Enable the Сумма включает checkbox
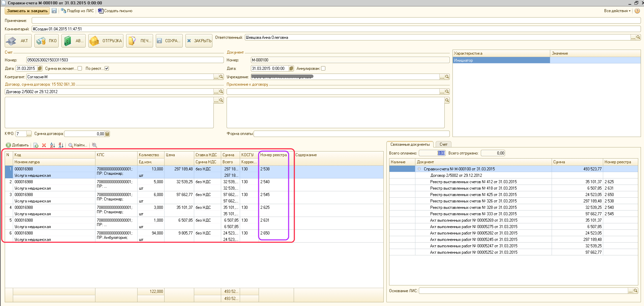Viewport: 644px width, 306px height. (x=80, y=68)
